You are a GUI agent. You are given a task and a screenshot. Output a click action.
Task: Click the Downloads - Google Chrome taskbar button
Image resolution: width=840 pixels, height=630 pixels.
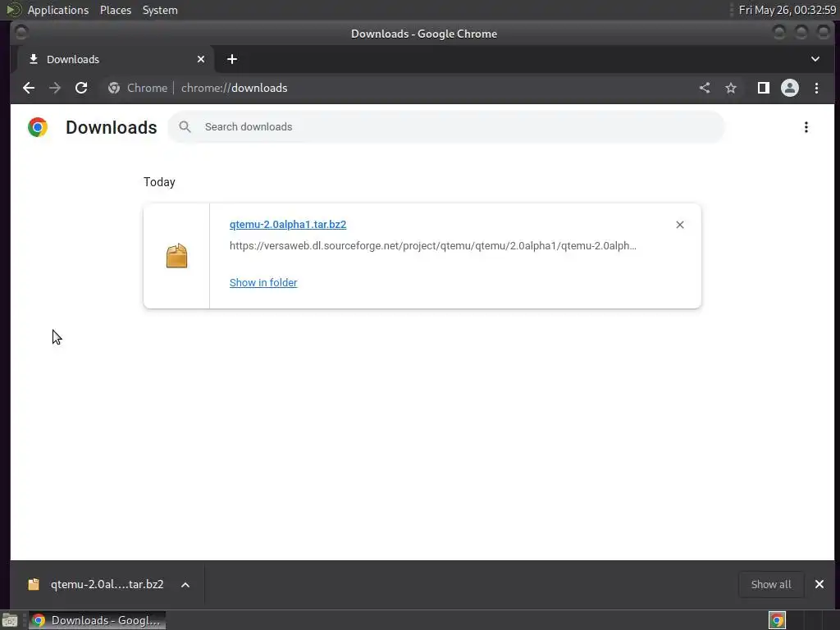pos(97,620)
